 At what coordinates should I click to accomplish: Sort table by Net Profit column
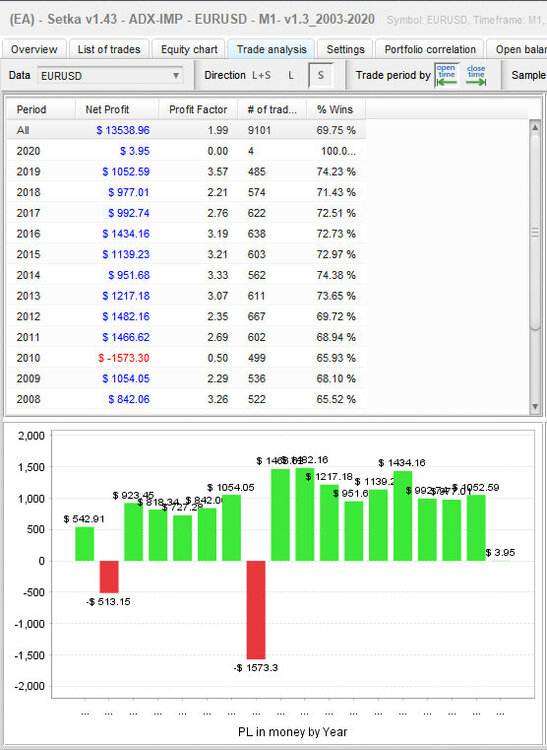tap(117, 110)
